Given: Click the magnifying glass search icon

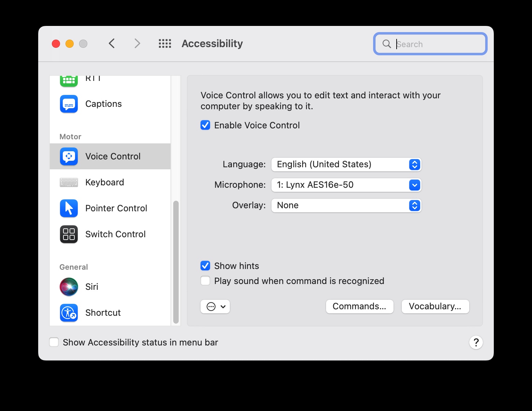Looking at the screenshot, I should [x=387, y=44].
